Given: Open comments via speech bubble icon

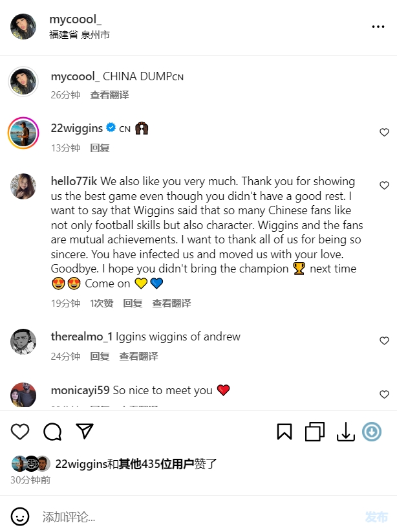Looking at the screenshot, I should (x=52, y=432).
